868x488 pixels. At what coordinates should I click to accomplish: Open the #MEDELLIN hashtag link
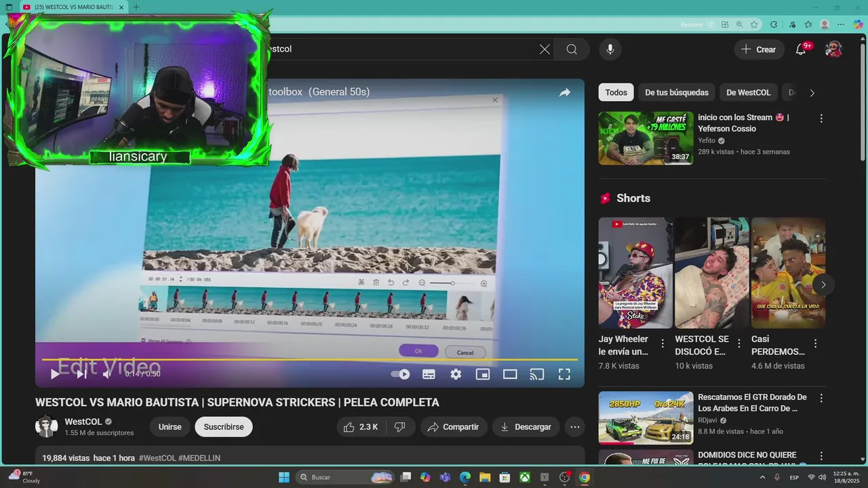(199, 458)
